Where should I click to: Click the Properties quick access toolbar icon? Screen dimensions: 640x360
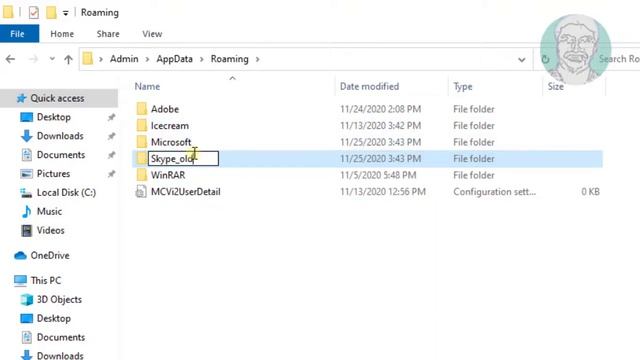[33, 13]
